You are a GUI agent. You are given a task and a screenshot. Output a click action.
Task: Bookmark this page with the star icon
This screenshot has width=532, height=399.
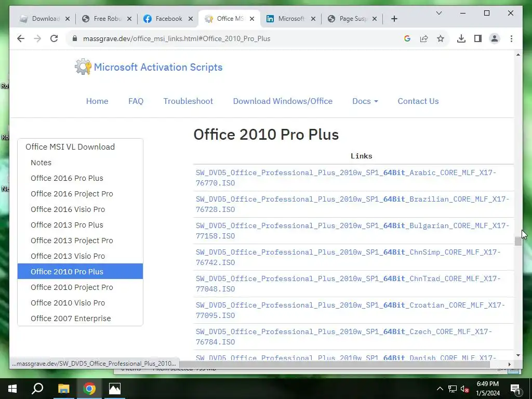point(441,38)
